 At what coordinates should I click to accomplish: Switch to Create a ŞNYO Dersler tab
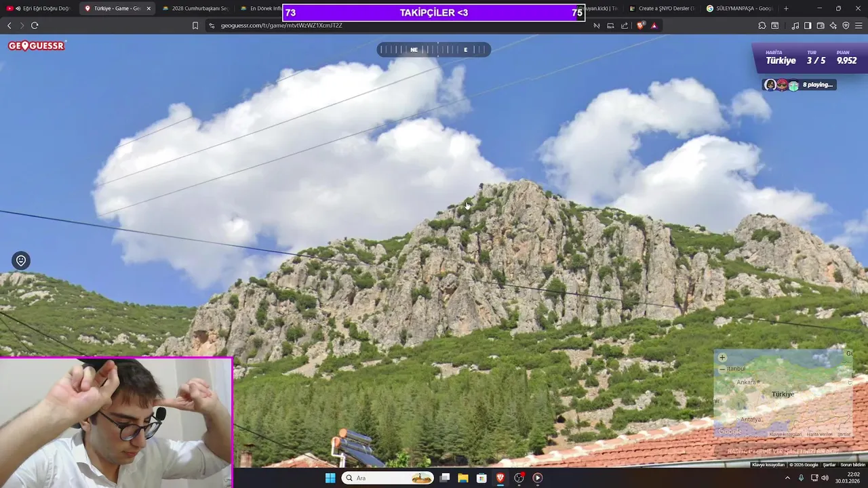[x=661, y=8]
